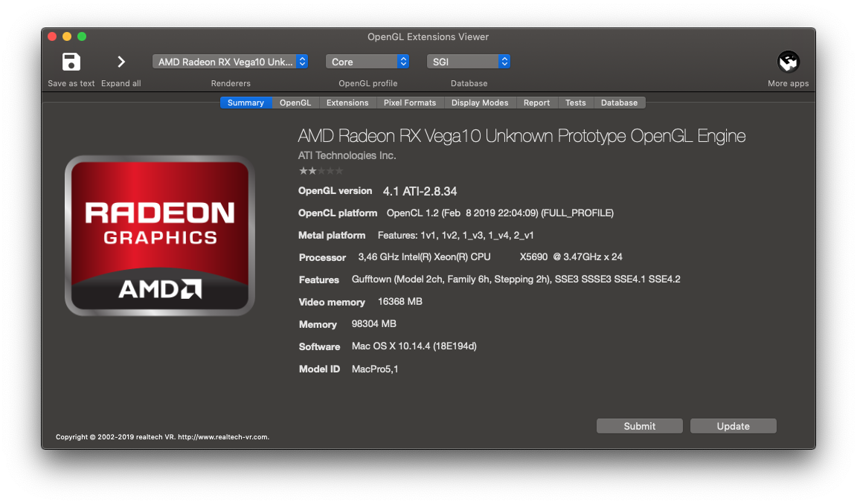Click the Processor value 3,46 GHz Intel Xeon
This screenshot has width=857, height=504.
click(x=490, y=256)
